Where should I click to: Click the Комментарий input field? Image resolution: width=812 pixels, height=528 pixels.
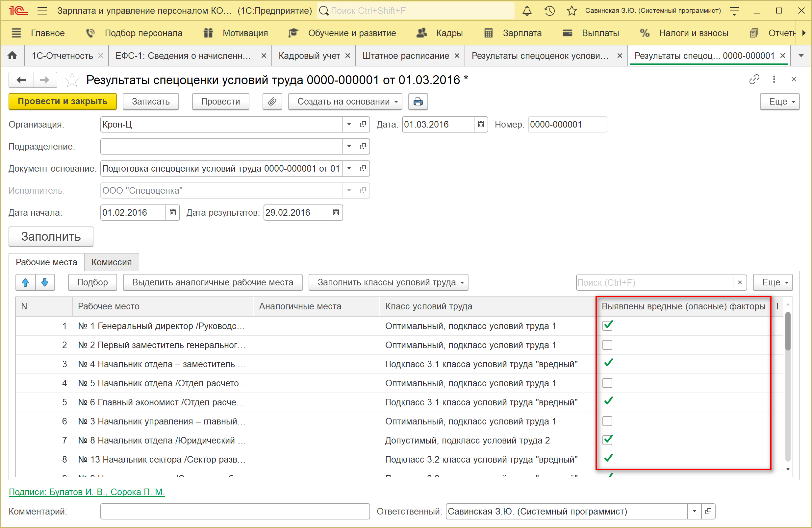(x=235, y=511)
